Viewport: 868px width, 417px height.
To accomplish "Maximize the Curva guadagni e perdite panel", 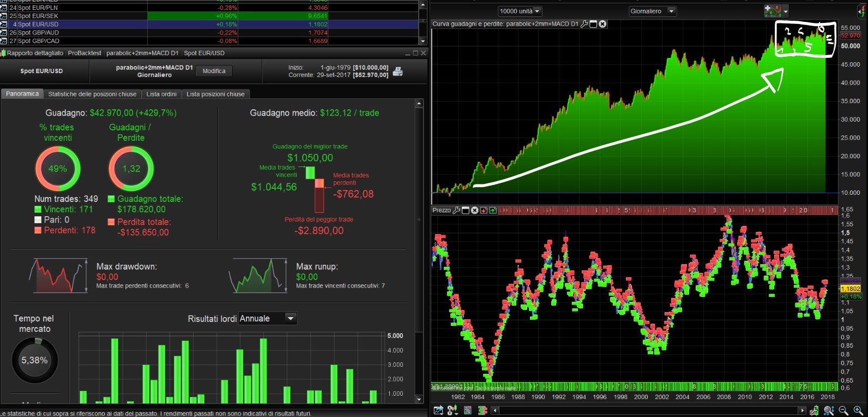I will [x=594, y=24].
